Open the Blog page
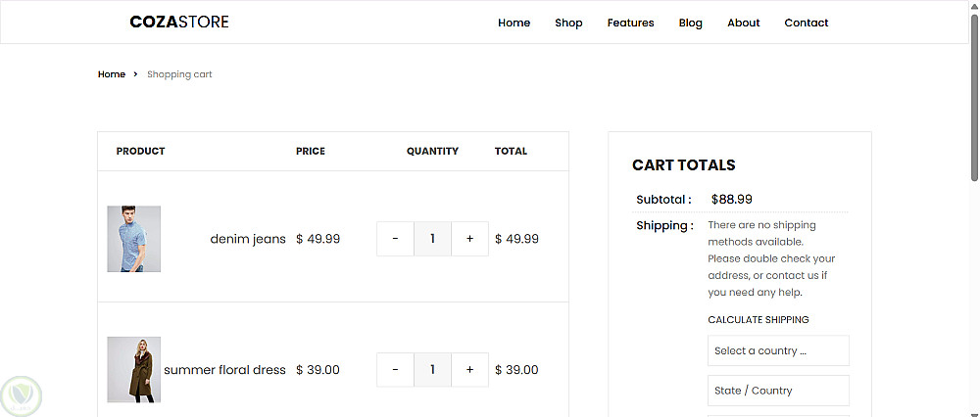The image size is (980, 417). click(x=690, y=23)
